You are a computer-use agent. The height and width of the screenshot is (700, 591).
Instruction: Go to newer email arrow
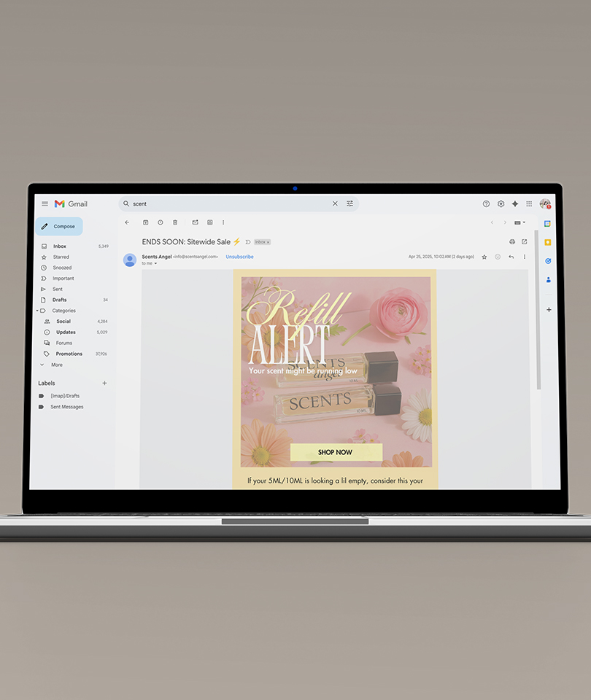[492, 222]
